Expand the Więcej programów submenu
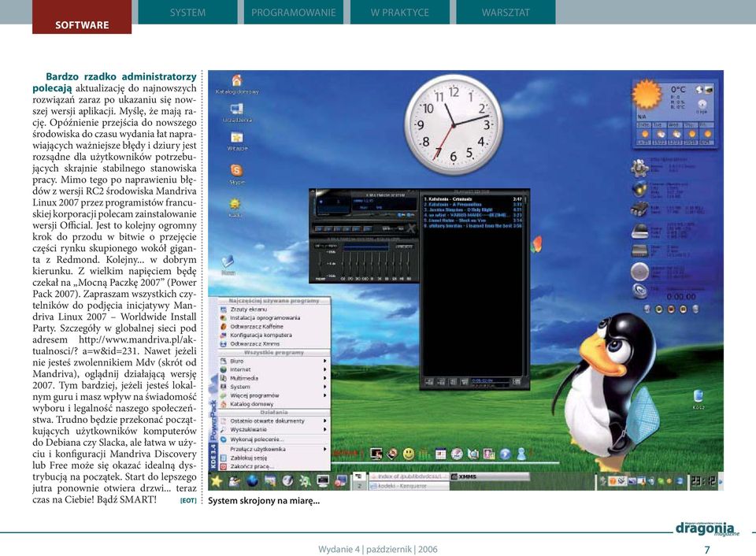The image size is (756, 556). pyautogui.click(x=274, y=395)
